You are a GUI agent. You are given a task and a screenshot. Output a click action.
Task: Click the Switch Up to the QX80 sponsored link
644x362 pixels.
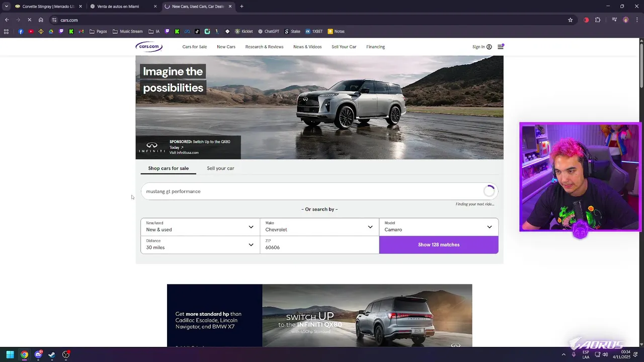200,145
